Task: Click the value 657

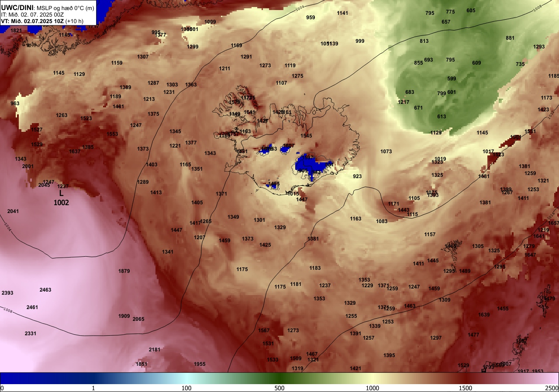Action: [446, 22]
